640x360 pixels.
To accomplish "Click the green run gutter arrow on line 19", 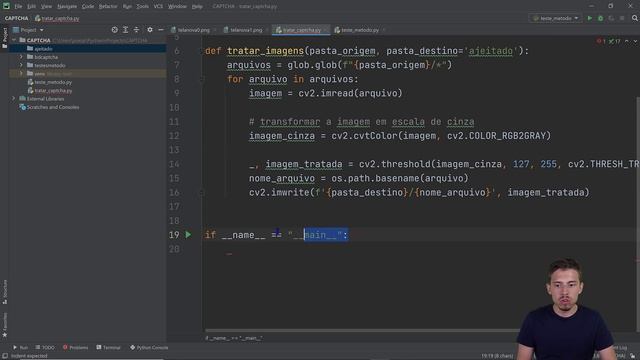I will pyautogui.click(x=188, y=235).
